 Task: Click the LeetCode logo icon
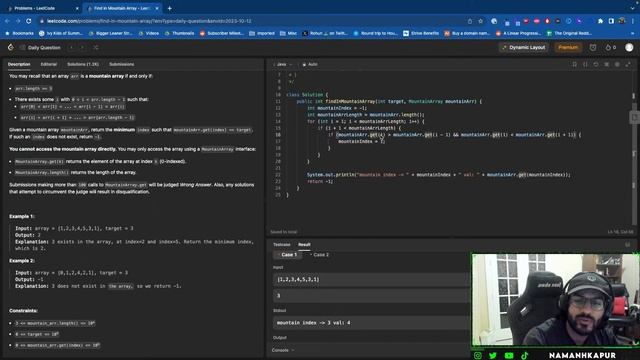click(11, 48)
